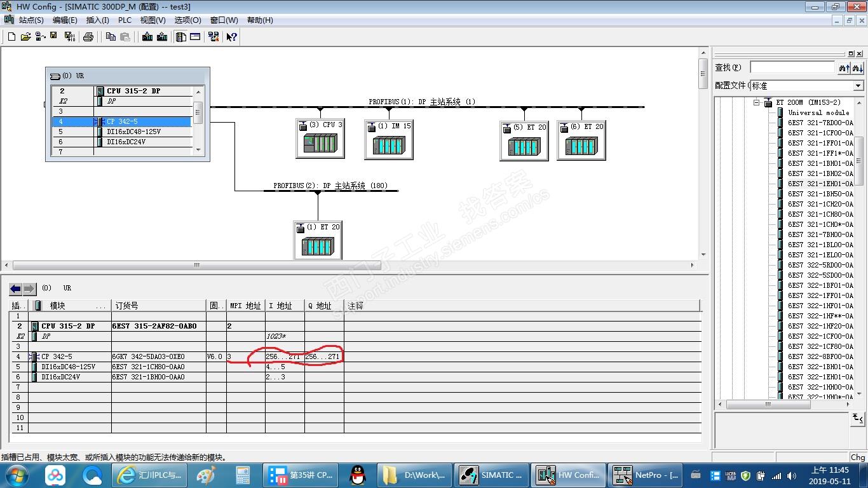Select the (6) ET 20 station on PROFIBUS(1)

coord(581,140)
